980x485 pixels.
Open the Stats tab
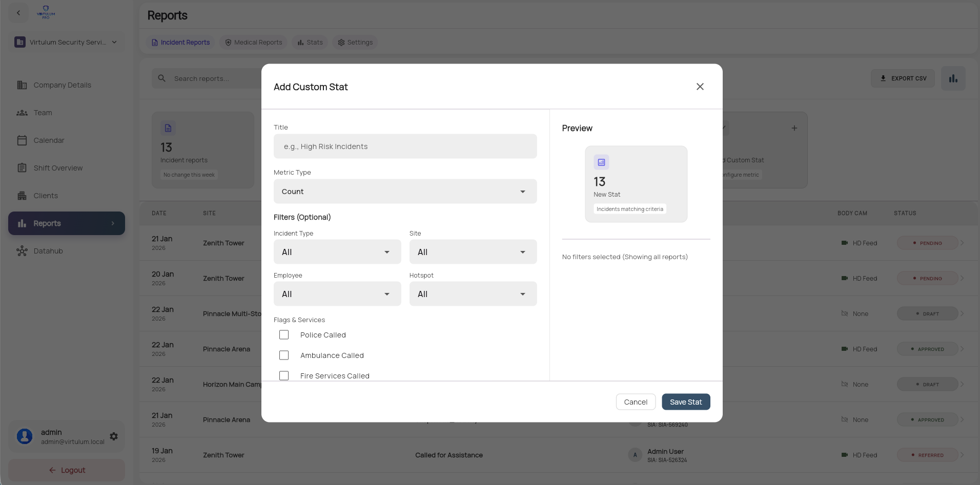click(309, 42)
